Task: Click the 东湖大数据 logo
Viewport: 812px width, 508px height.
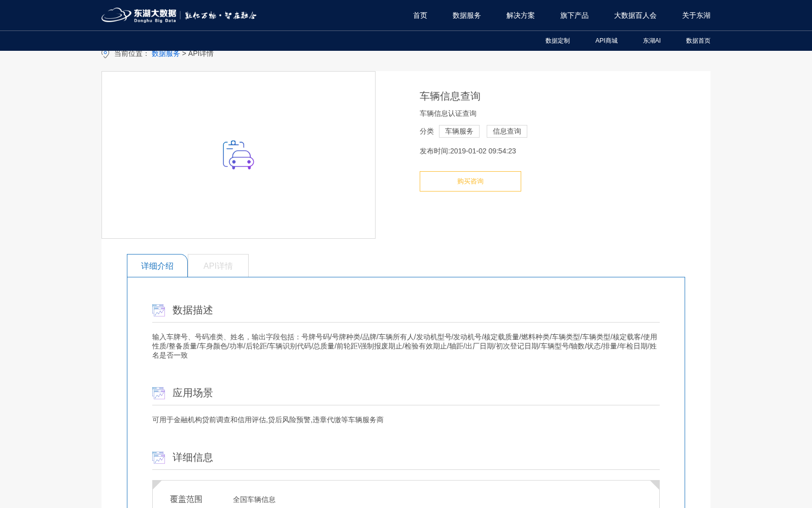Action: (x=139, y=15)
